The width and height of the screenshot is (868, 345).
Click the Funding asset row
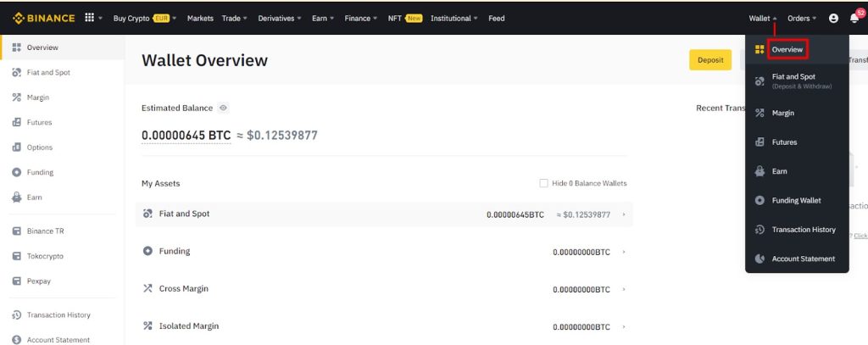[x=384, y=252]
